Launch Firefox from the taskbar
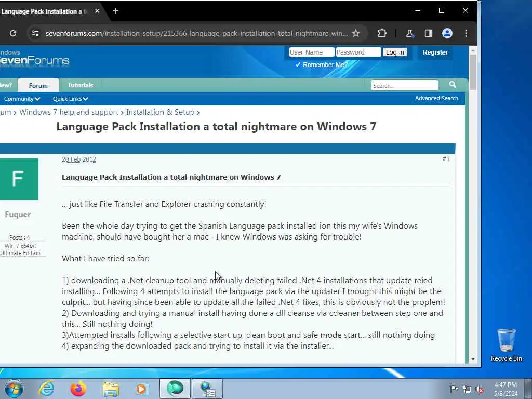 78,389
